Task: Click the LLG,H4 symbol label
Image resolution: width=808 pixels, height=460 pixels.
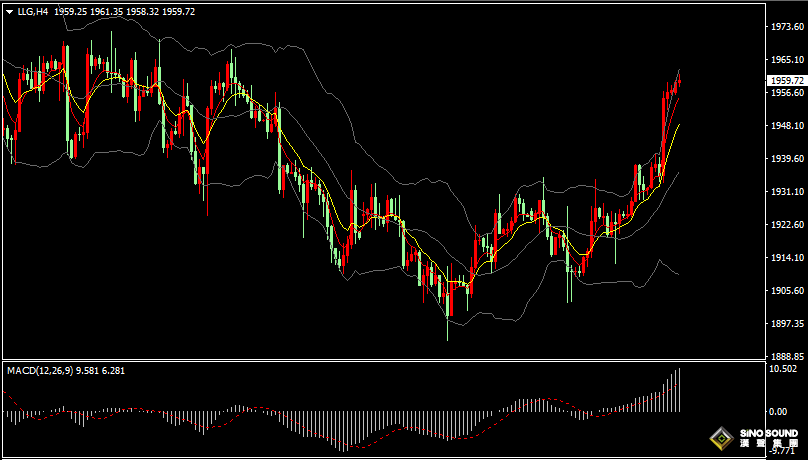Action: (34, 11)
